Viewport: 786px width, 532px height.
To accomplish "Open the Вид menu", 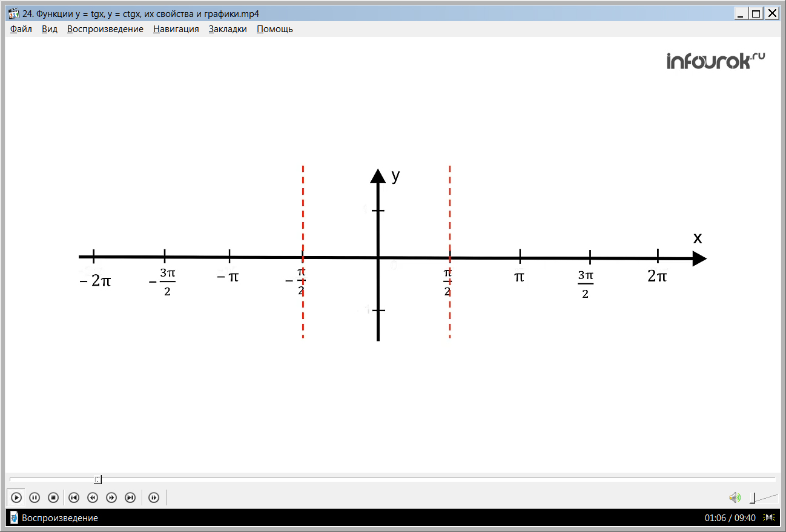I will click(x=50, y=29).
